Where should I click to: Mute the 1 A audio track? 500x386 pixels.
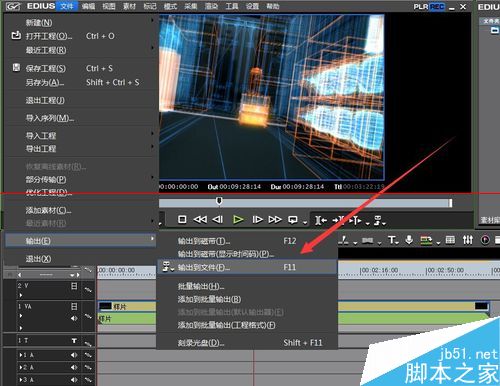[x=74, y=355]
